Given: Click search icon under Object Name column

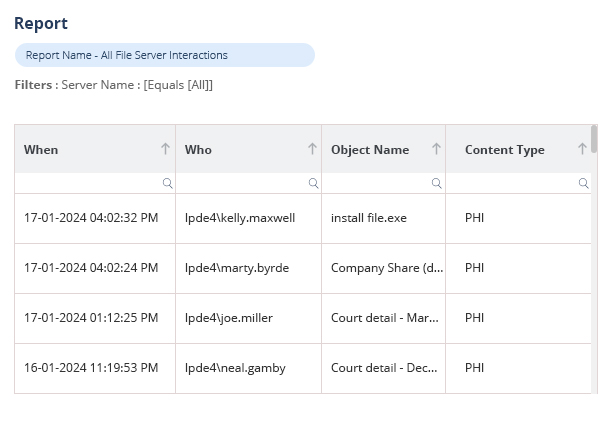Looking at the screenshot, I should click(x=437, y=184).
